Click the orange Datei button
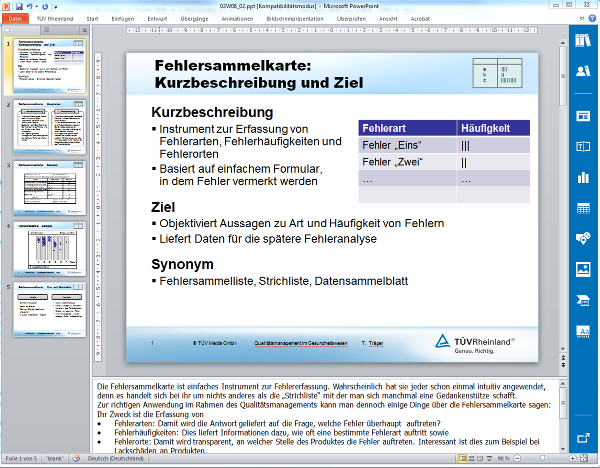The height and width of the screenshot is (468, 600). click(x=16, y=18)
